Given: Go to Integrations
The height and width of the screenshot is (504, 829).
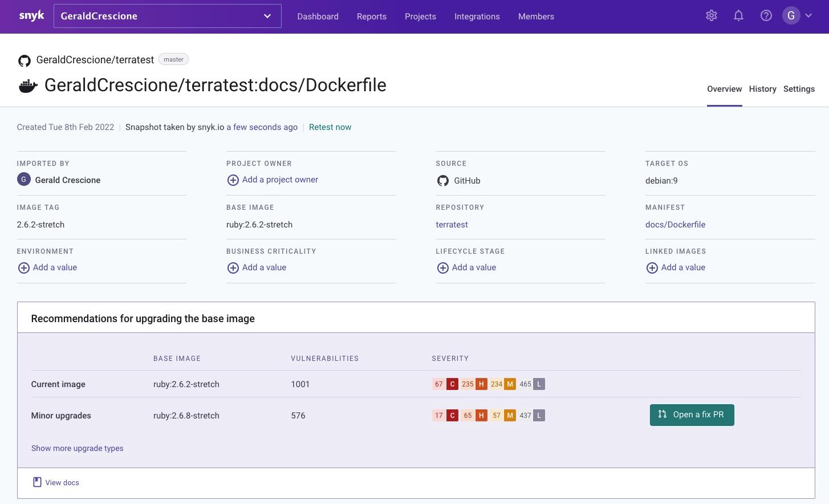Looking at the screenshot, I should click(477, 17).
